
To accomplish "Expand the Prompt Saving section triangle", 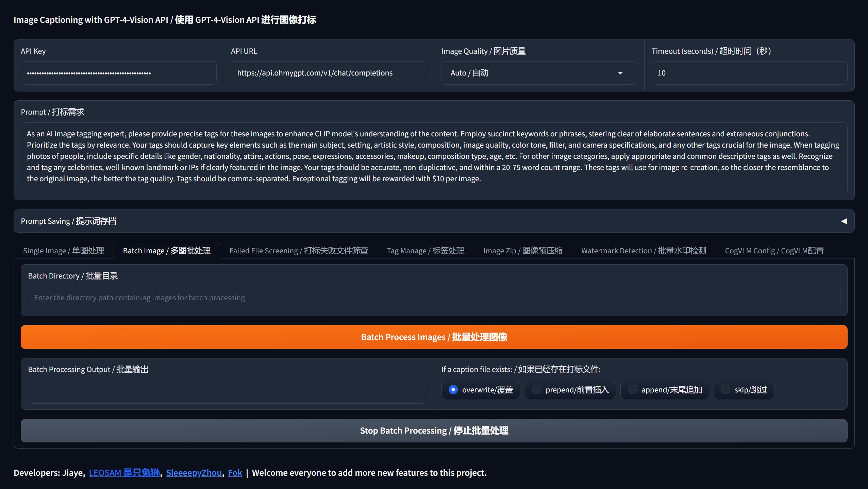I will [x=844, y=221].
